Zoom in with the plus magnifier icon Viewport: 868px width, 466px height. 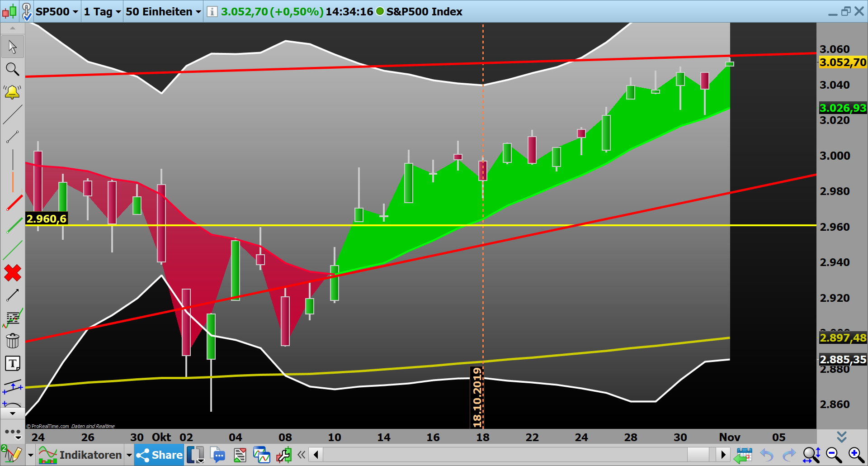click(855, 455)
